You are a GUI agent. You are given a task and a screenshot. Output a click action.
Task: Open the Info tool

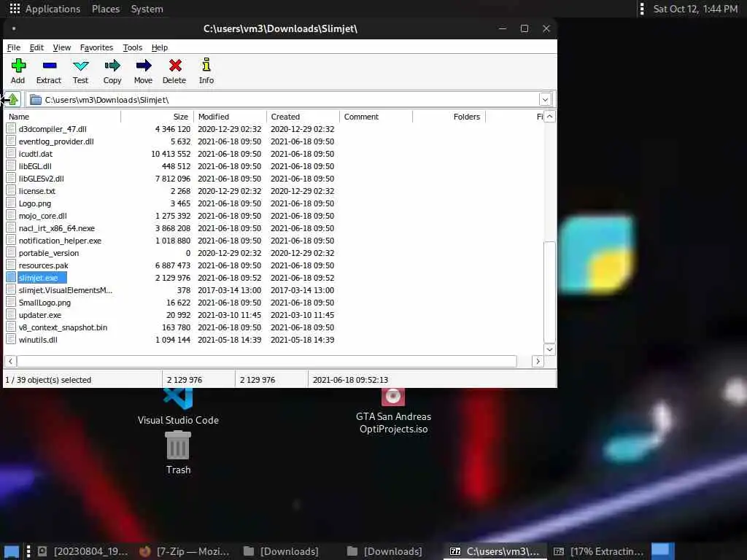(206, 71)
